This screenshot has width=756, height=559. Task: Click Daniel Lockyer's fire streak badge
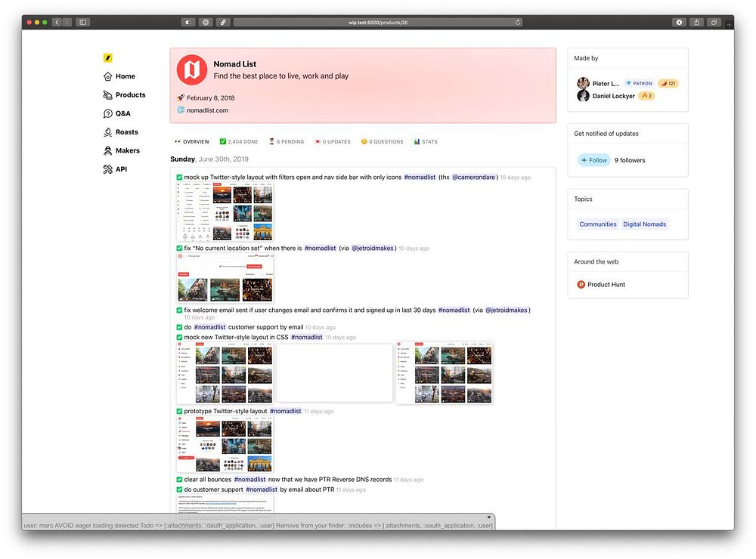646,96
